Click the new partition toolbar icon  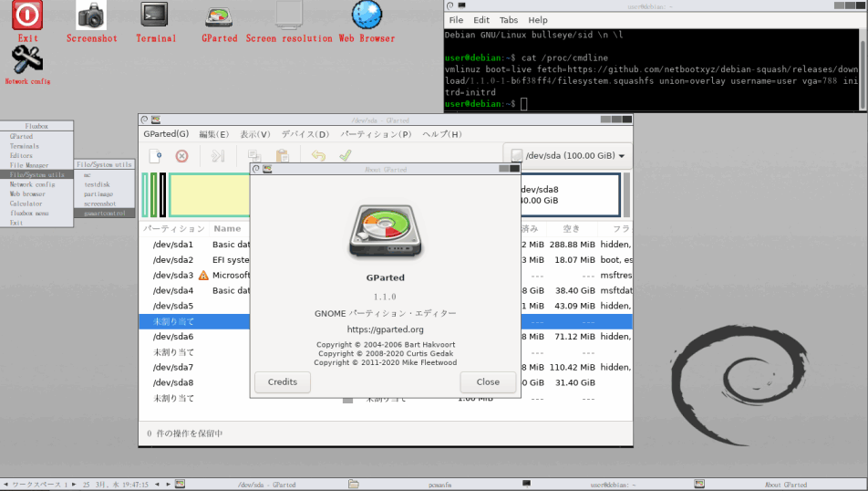(156, 156)
